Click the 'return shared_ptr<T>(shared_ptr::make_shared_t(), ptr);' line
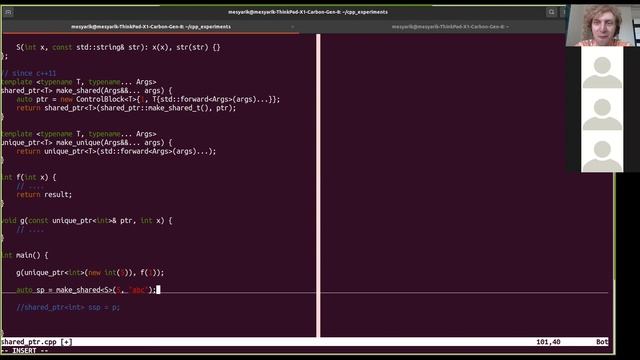 [126, 108]
